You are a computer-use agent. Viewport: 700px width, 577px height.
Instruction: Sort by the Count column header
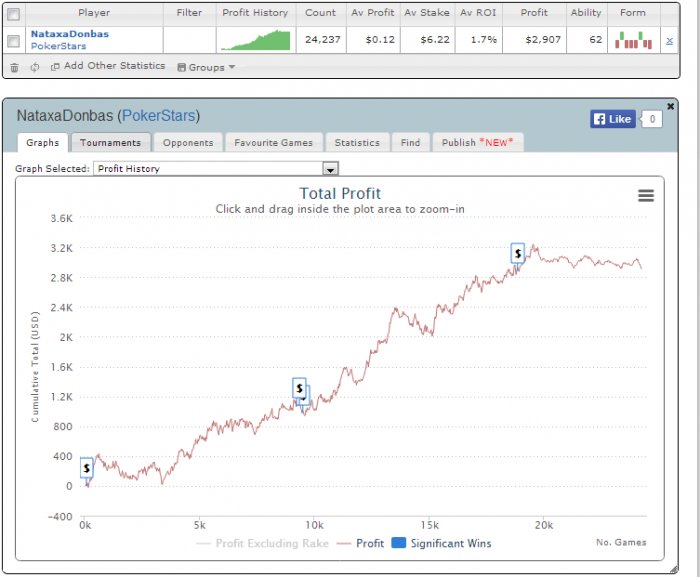[x=321, y=13]
